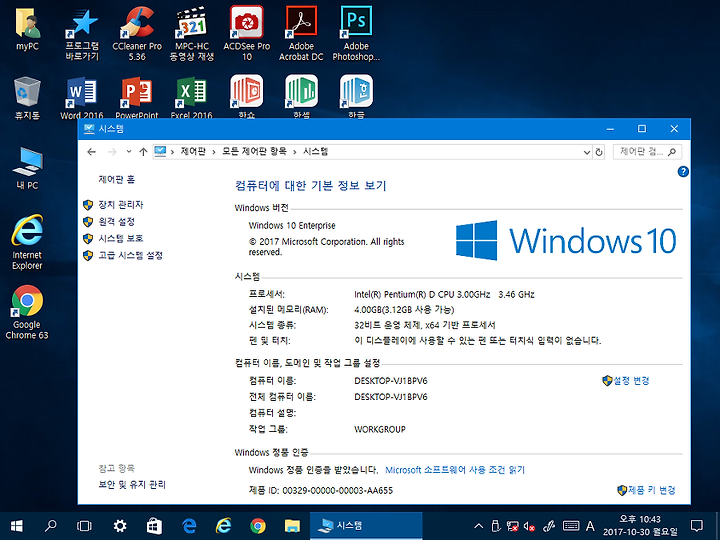
Task: Open MPC-HC 동영상 재생 shortcut
Action: click(191, 34)
